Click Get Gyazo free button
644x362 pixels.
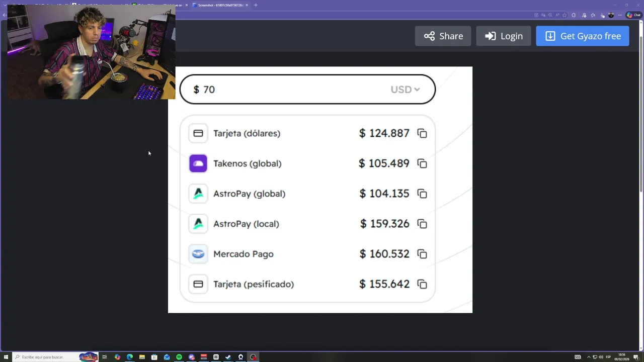click(x=583, y=36)
